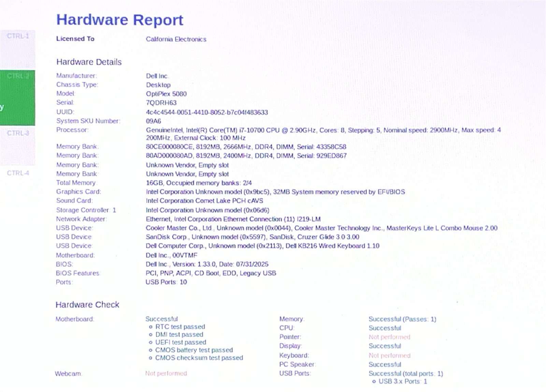Go to the CTRL-4 sidebar tab
Image resolution: width=546 pixels, height=392 pixels.
pos(18,173)
